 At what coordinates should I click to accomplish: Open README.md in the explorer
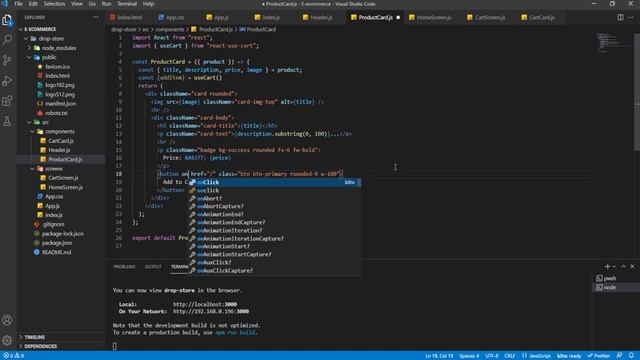click(x=56, y=252)
